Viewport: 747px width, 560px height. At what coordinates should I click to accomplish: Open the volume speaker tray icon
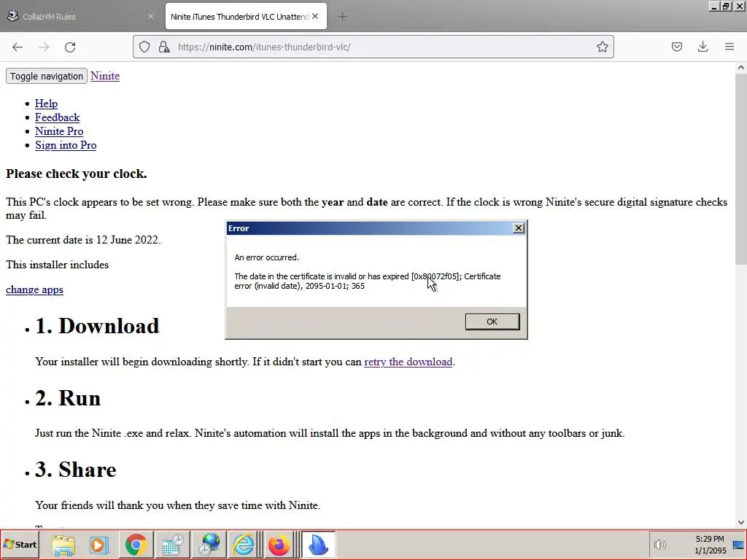click(x=659, y=545)
